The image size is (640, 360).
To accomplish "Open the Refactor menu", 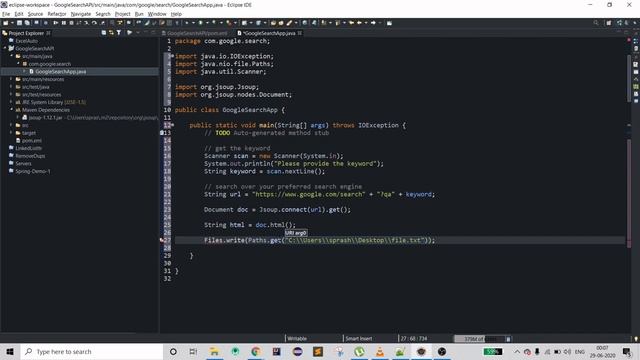I will pos(57,14).
